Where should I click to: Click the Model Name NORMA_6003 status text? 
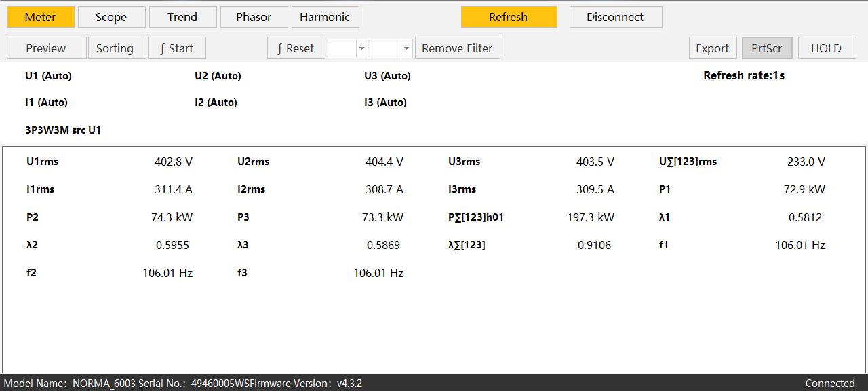pyautogui.click(x=68, y=384)
